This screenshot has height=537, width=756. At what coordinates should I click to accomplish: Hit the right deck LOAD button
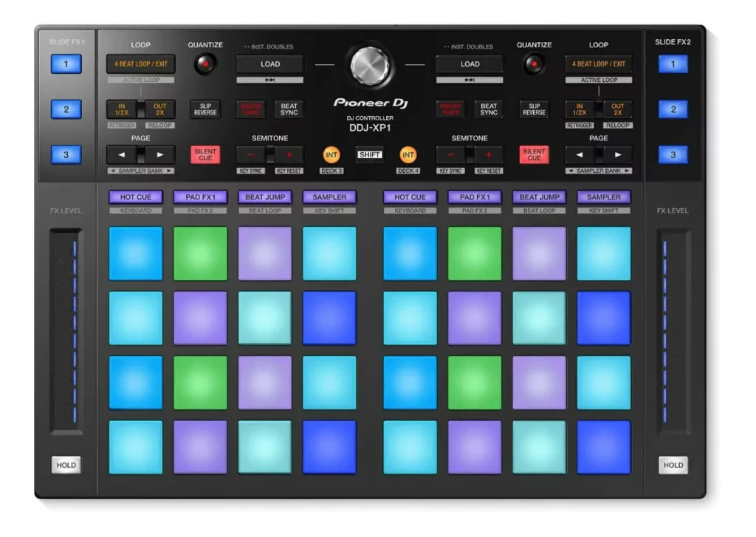pos(470,64)
